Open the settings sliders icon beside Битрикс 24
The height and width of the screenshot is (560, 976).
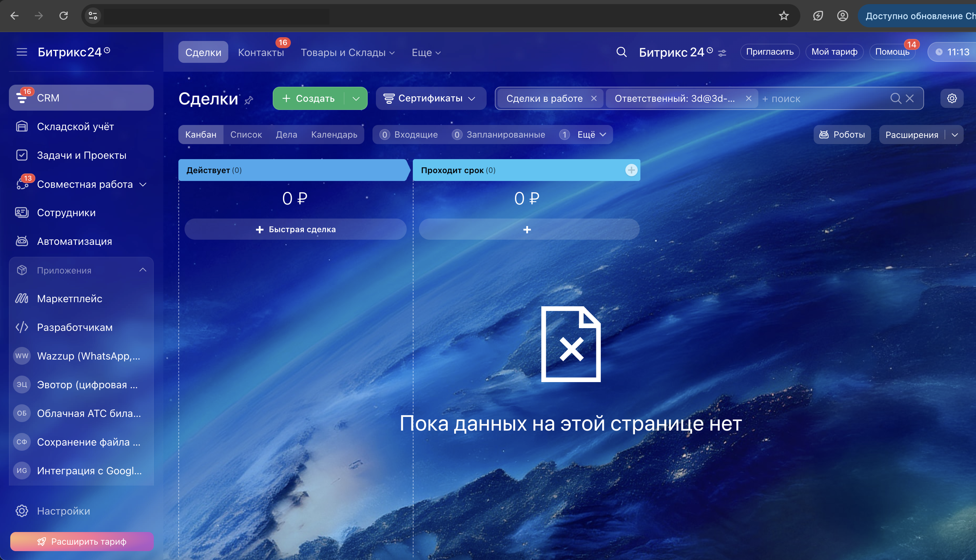(x=722, y=53)
